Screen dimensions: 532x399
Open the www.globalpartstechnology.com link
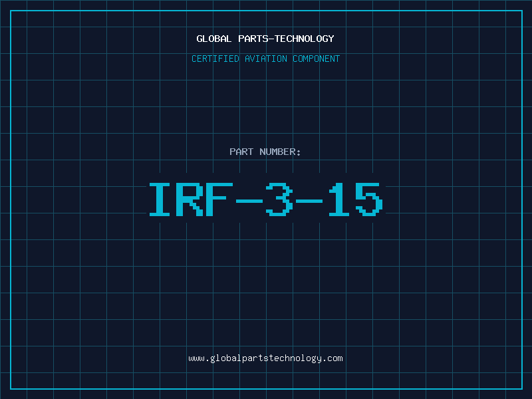pos(265,358)
